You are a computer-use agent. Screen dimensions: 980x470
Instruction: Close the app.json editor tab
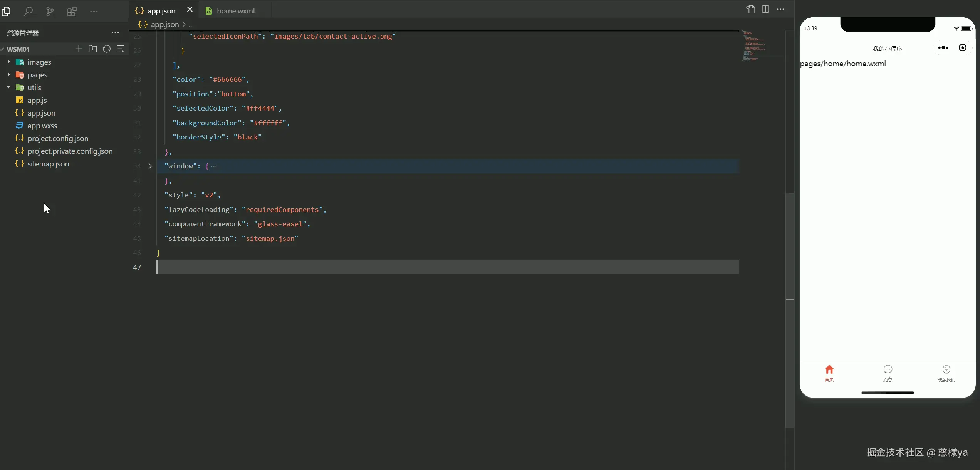pyautogui.click(x=190, y=9)
